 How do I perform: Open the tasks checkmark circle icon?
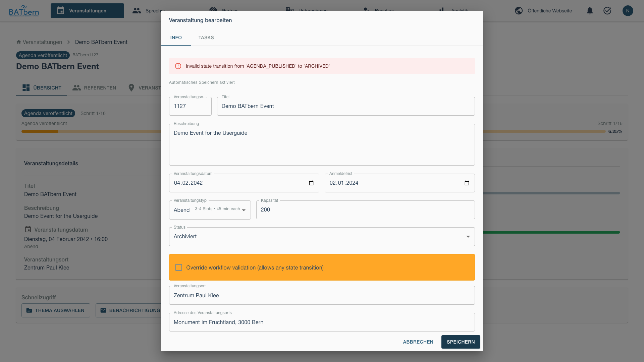607,11
